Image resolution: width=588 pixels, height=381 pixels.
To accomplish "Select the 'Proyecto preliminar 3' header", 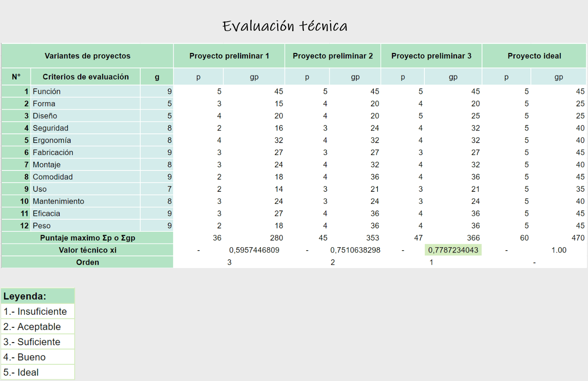I will (432, 56).
